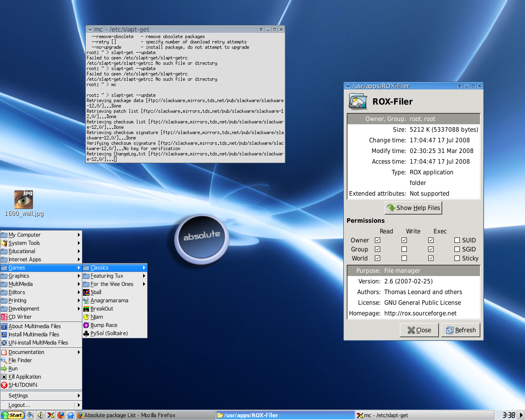
Task: Launch Njam from the Games menu
Action: click(x=115, y=317)
